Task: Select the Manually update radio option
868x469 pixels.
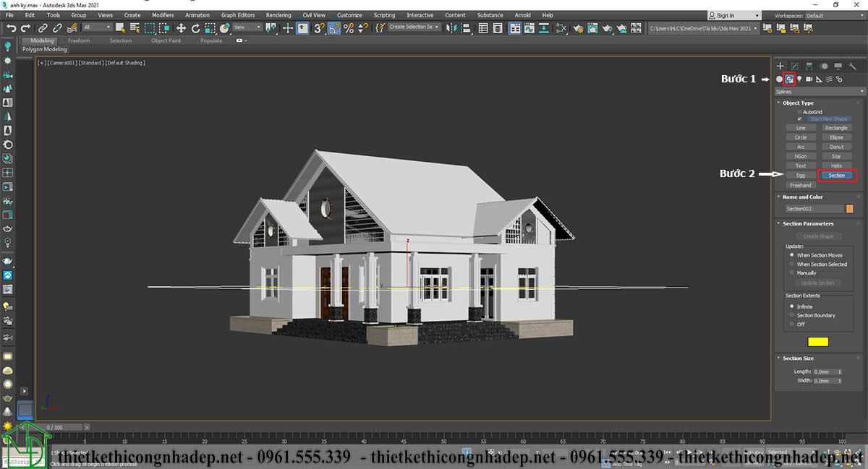Action: 793,273
